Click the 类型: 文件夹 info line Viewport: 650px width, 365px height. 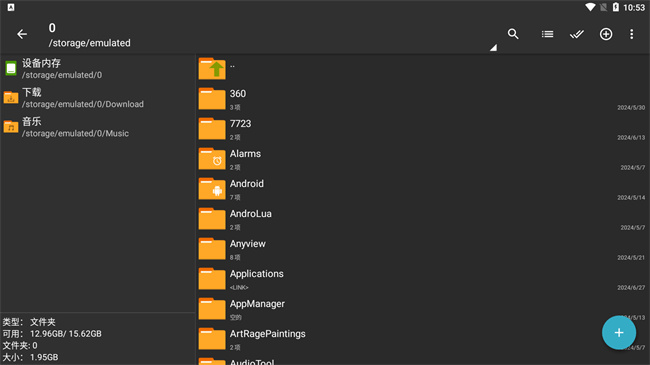pyautogui.click(x=29, y=322)
